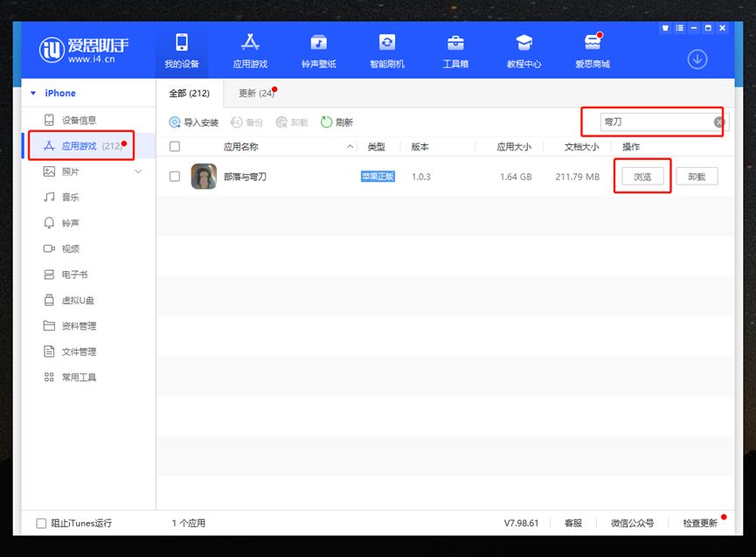Viewport: 756px width, 557px height.
Task: Select 设备信息 in the sidebar
Action: (x=79, y=120)
